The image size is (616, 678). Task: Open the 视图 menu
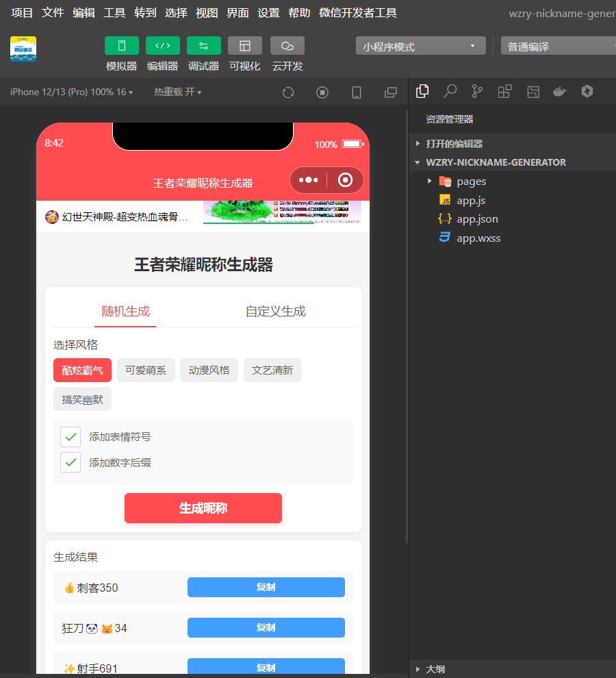click(x=207, y=13)
